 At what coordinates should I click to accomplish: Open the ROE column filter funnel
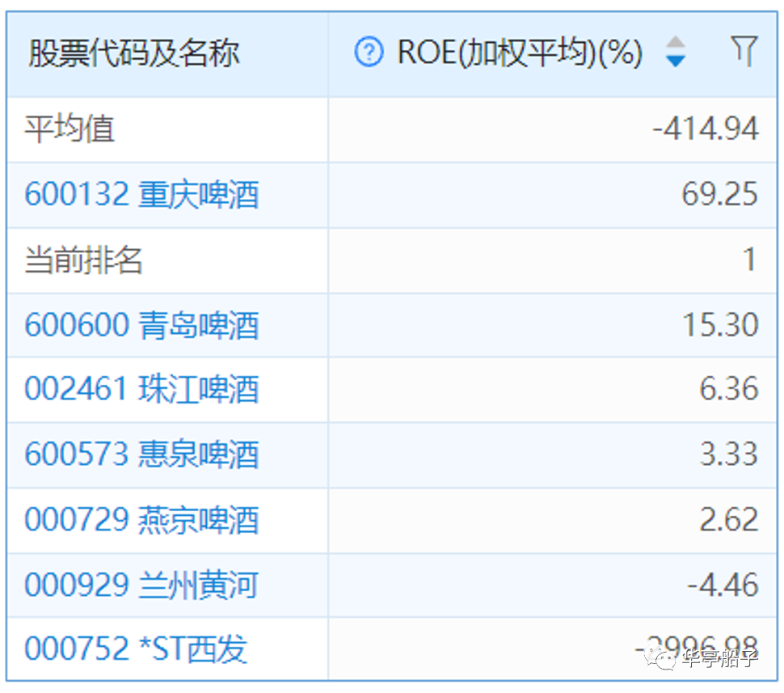point(744,50)
